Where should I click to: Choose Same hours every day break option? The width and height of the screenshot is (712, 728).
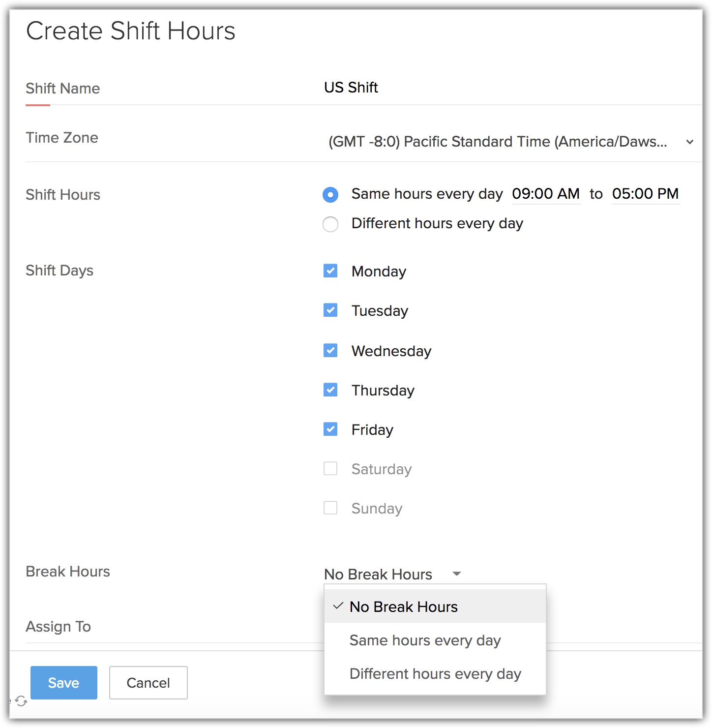click(x=425, y=640)
